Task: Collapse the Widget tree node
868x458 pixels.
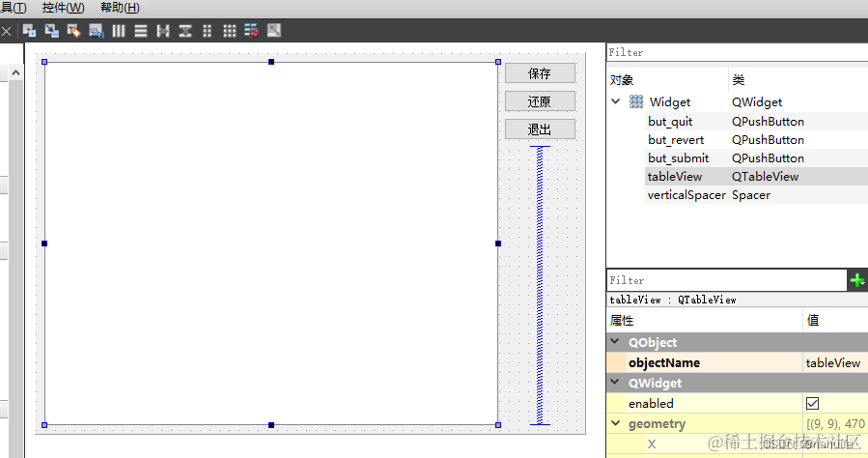Action: point(616,101)
